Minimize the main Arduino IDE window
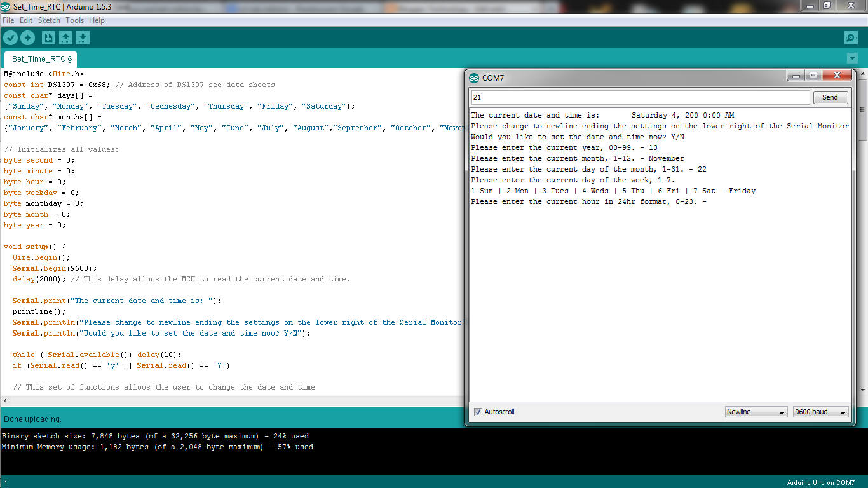Screen dimensions: 868x488 [x=810, y=5]
